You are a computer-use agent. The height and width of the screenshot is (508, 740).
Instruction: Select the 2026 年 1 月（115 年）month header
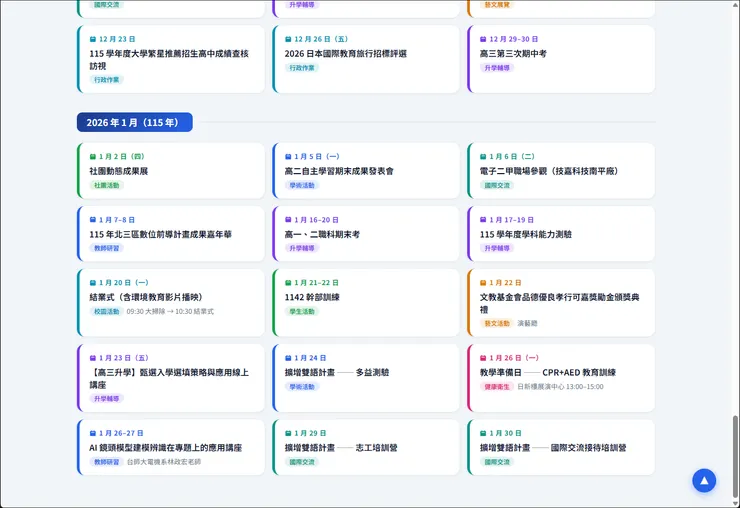pos(135,122)
